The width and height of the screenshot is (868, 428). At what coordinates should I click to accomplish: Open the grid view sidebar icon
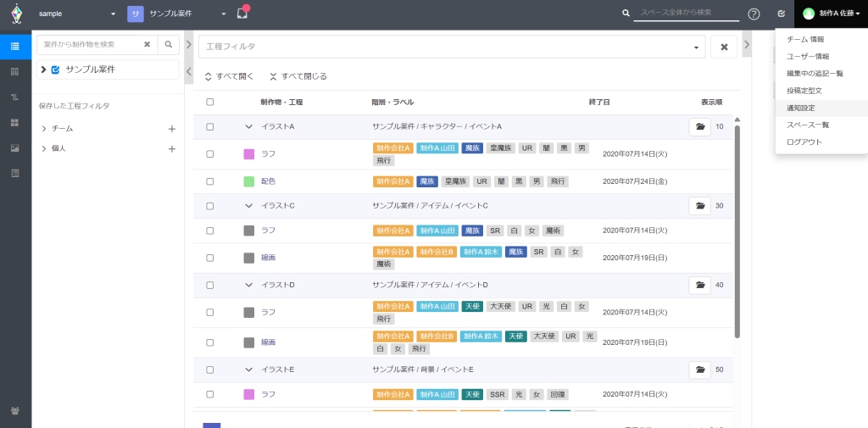click(x=15, y=123)
